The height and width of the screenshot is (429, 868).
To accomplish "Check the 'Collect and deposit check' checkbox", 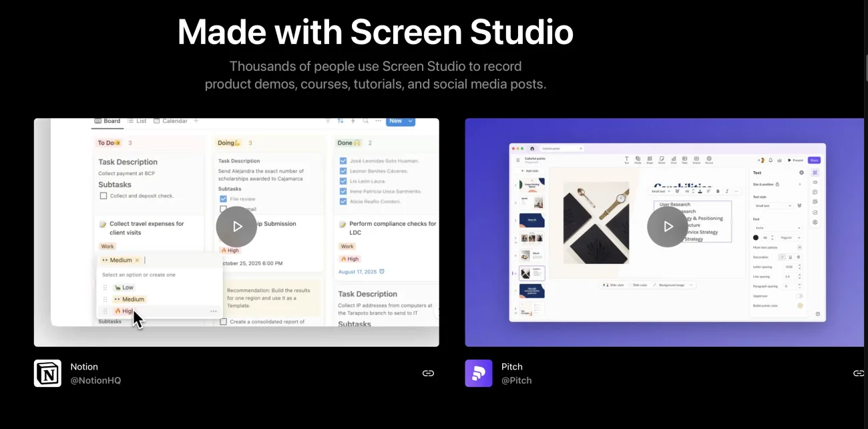I will [103, 196].
